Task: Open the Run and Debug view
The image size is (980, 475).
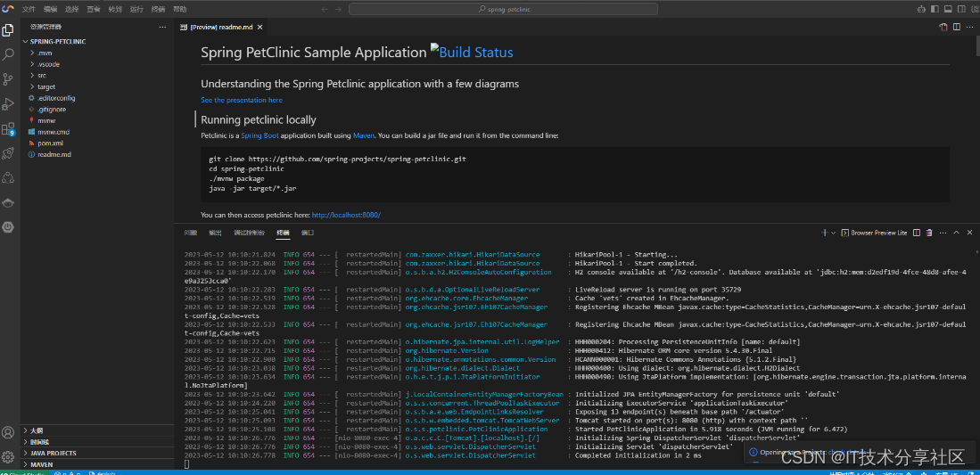Action: coord(8,103)
